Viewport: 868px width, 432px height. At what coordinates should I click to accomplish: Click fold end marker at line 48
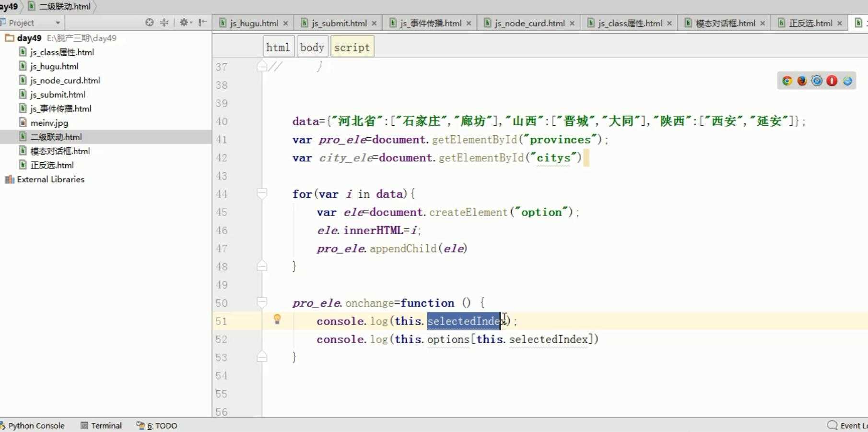coord(262,265)
